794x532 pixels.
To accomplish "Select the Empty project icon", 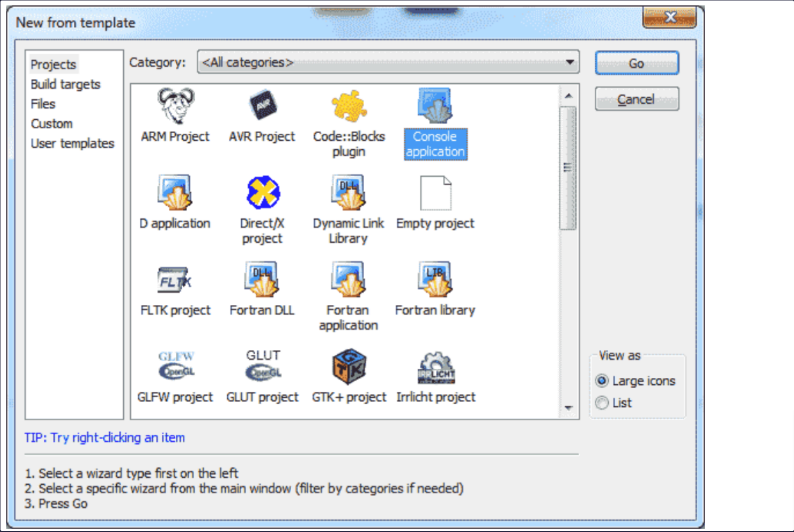I will pyautogui.click(x=435, y=193).
